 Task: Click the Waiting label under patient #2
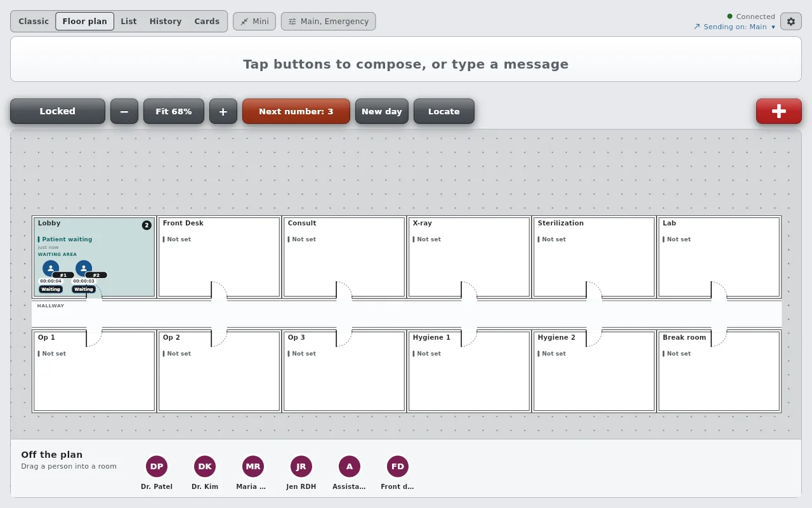point(84,290)
